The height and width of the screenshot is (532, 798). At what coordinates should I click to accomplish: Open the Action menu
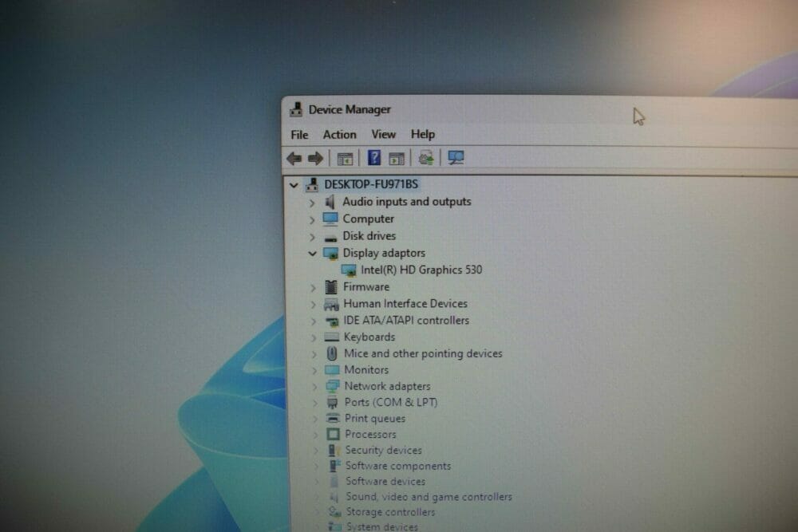(339, 135)
